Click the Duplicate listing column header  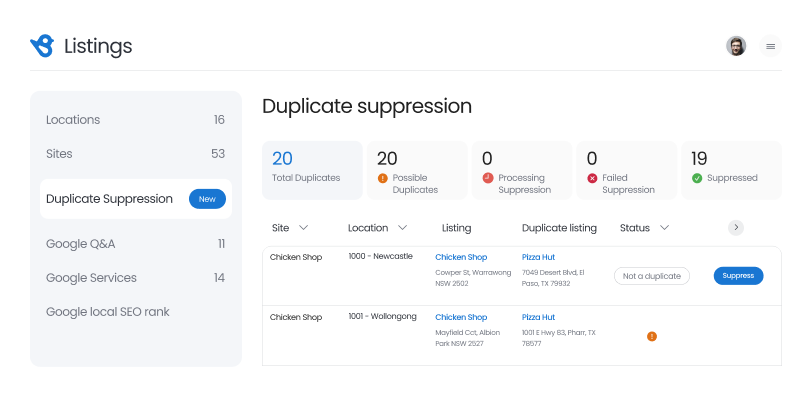point(559,228)
